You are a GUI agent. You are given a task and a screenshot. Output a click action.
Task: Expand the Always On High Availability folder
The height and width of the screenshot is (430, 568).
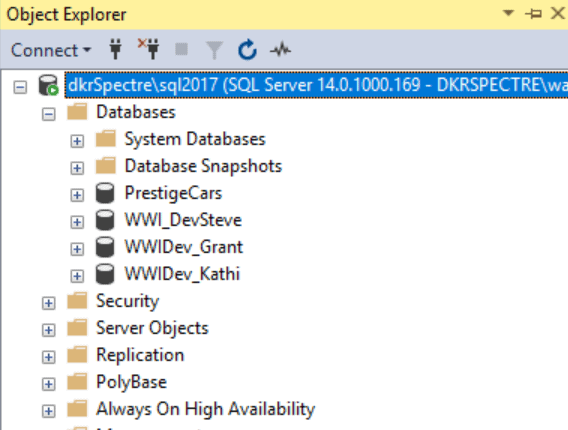49,411
